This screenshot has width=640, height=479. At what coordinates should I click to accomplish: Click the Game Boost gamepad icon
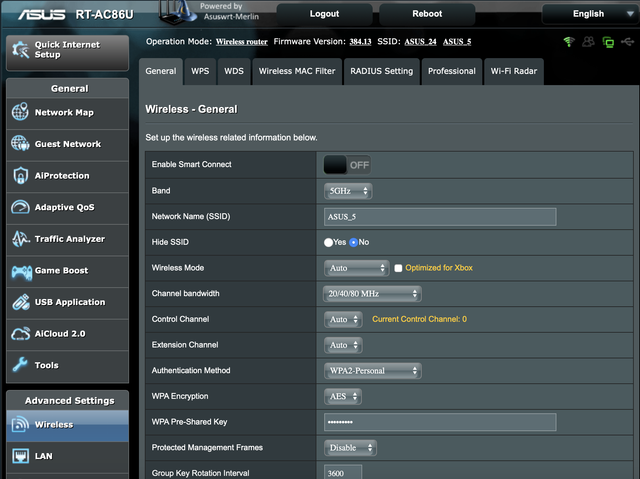pos(21,272)
